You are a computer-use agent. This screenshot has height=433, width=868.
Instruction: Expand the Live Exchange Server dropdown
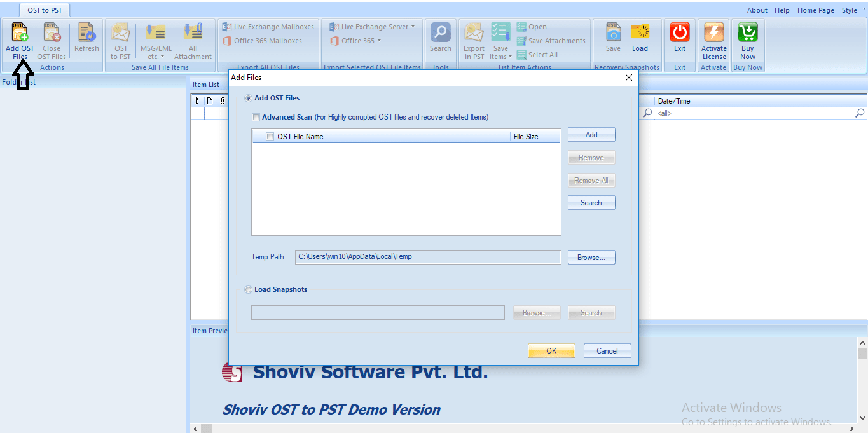click(413, 27)
